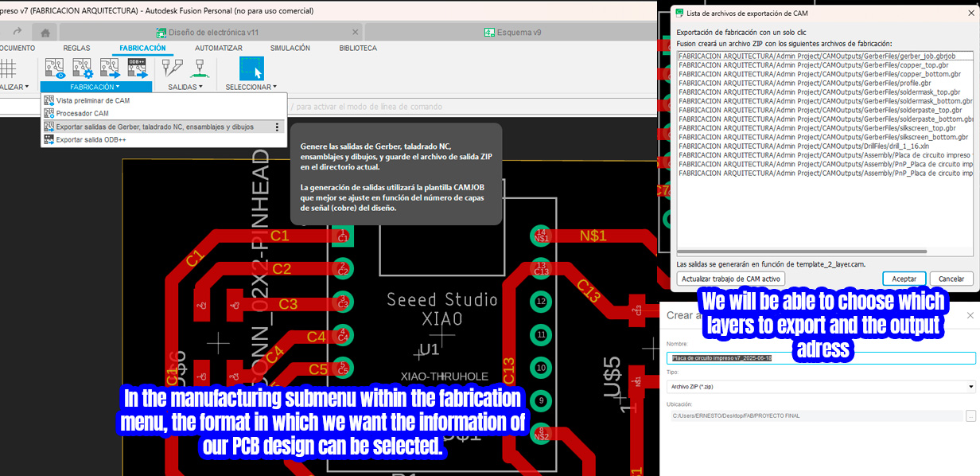Click the CAM preview icon in Fabricación toolbar
Viewport: 980px width, 476px height.
coord(55,68)
